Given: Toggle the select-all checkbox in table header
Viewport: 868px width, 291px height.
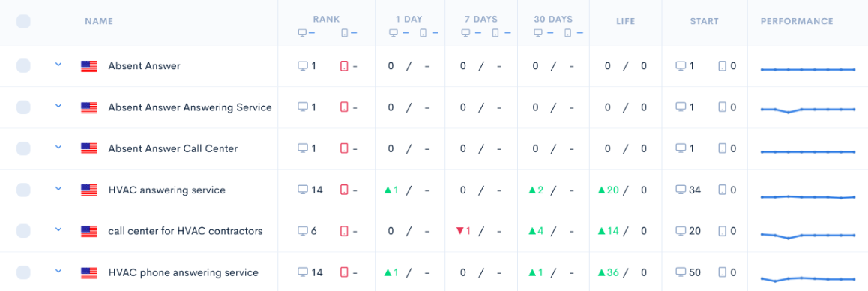Looking at the screenshot, I should (23, 22).
